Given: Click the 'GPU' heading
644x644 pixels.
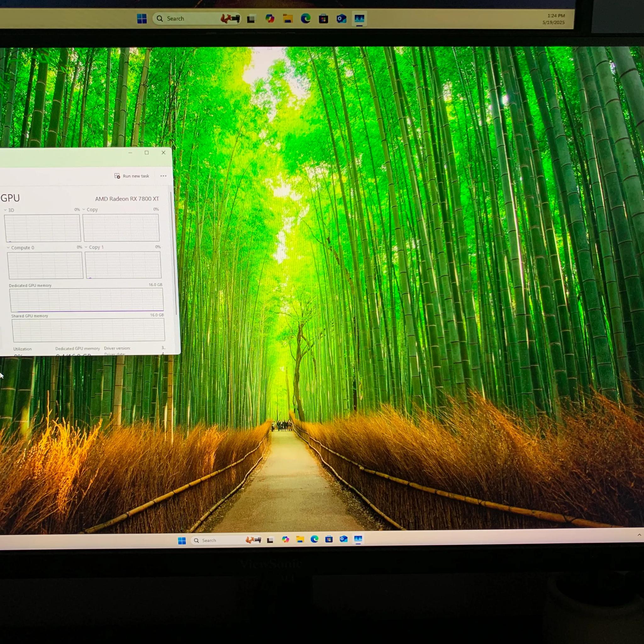Looking at the screenshot, I should point(10,198).
